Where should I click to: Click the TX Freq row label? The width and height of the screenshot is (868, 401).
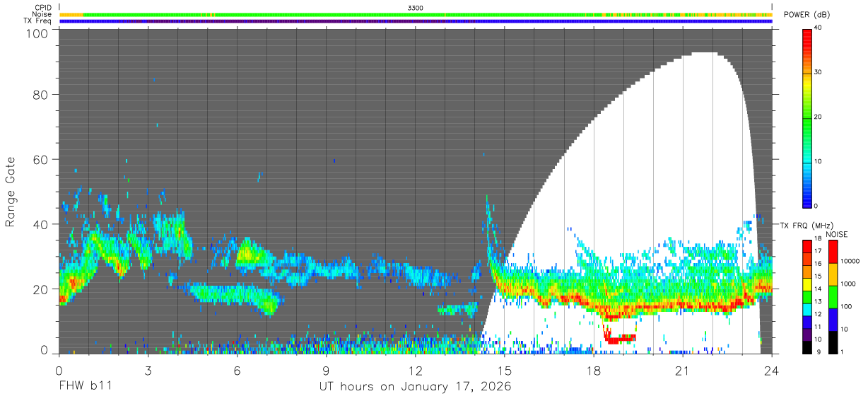pyautogui.click(x=38, y=21)
